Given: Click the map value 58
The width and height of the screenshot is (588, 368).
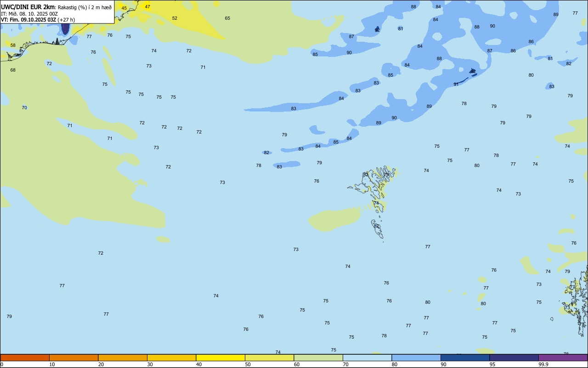Looking at the screenshot, I should click(13, 45).
